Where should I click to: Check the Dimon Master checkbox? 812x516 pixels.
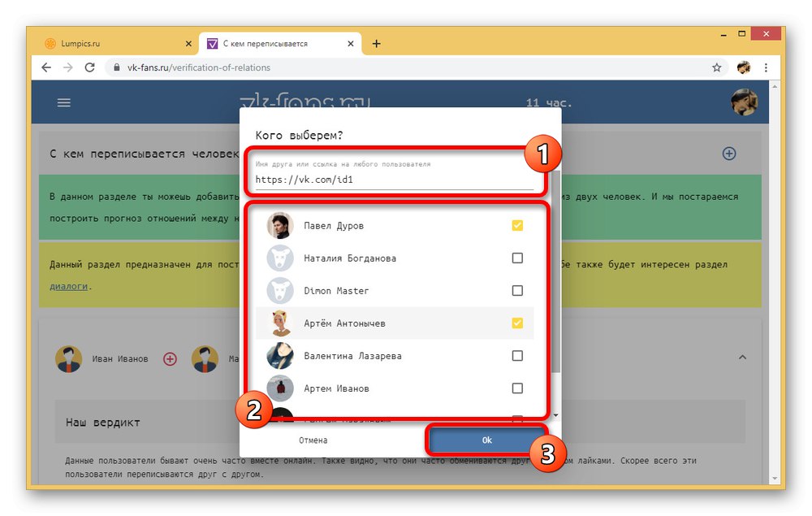click(x=517, y=291)
